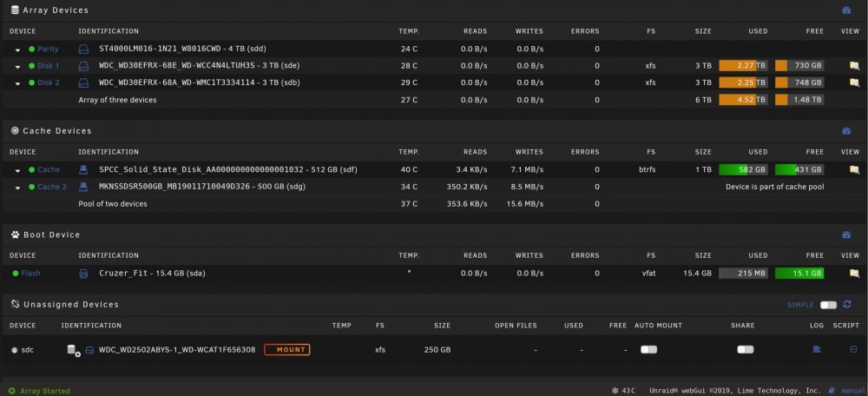
Task: Toggle Share for sdc
Action: coord(745,349)
